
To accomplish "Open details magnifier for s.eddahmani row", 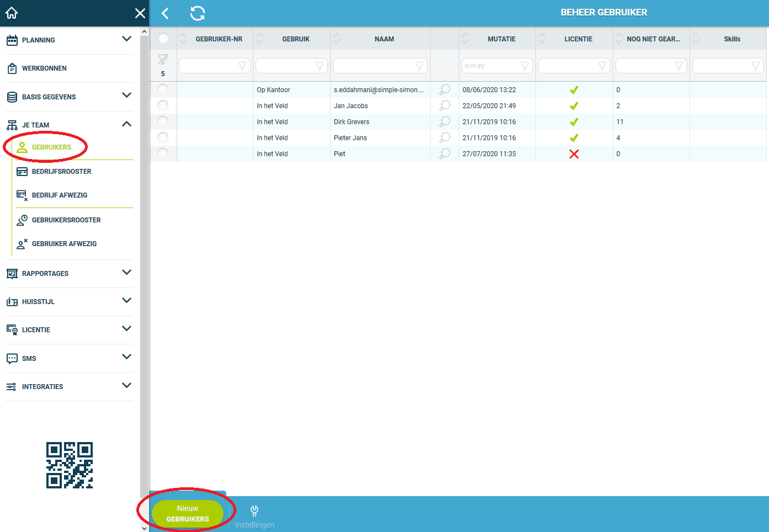I will [x=444, y=89].
